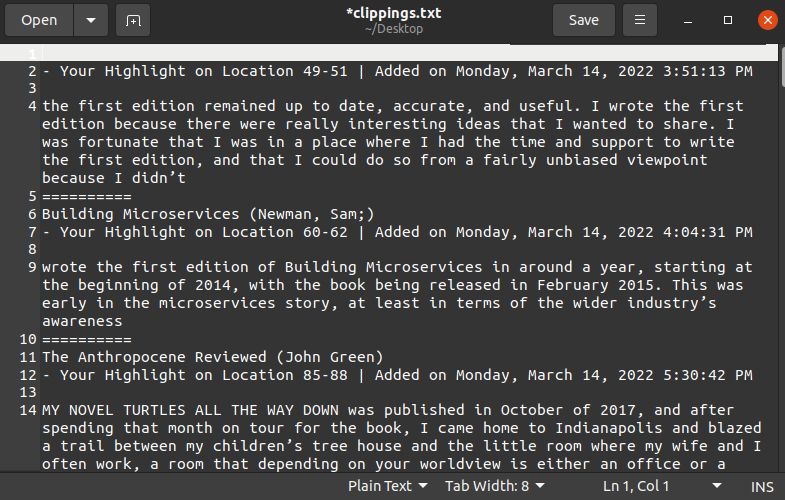The width and height of the screenshot is (785, 500).
Task: Click the vertical scrollbar thumb
Action: click(781, 67)
